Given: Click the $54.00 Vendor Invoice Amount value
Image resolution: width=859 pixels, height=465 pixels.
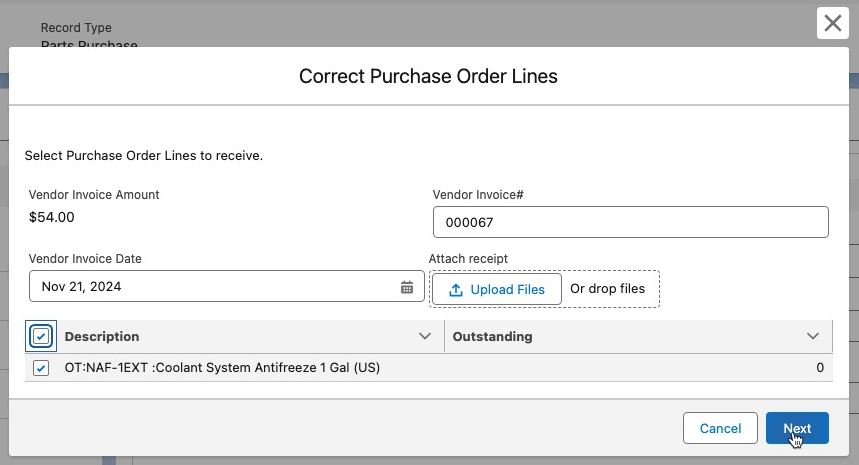Looking at the screenshot, I should pyautogui.click(x=51, y=217).
